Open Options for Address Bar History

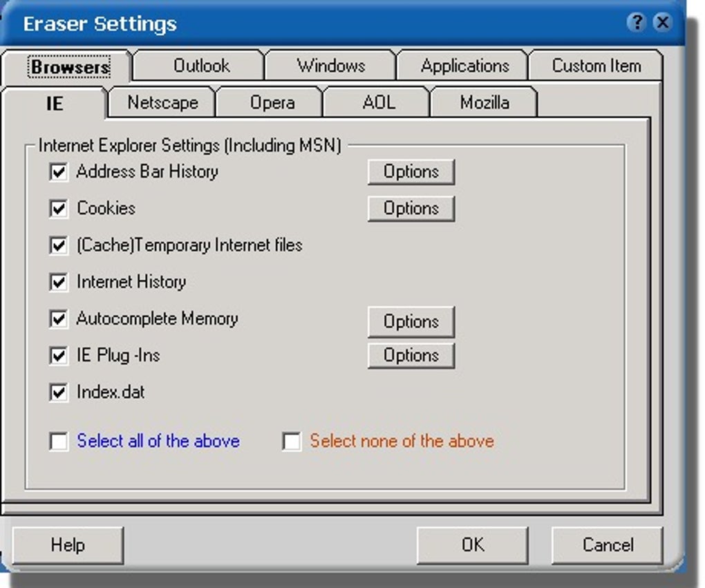point(411,172)
